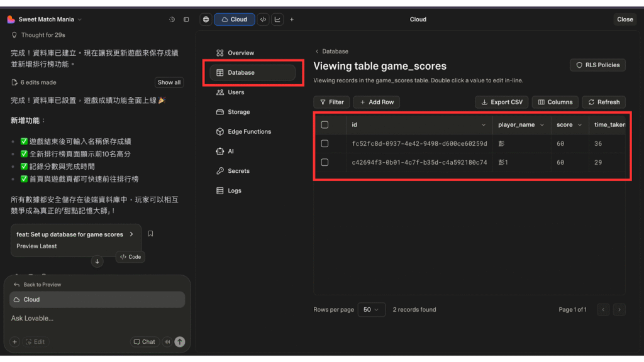Toggle the select-all checkbox in table header
644x362 pixels.
coord(325,125)
